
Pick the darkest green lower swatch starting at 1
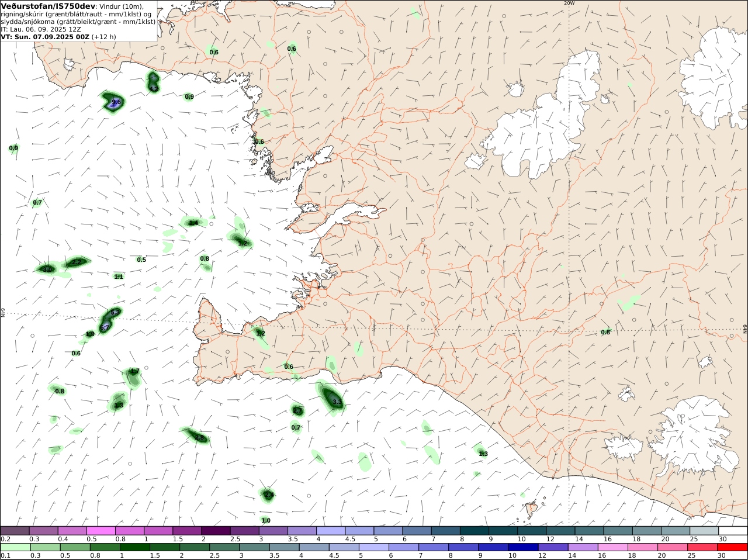[134, 547]
